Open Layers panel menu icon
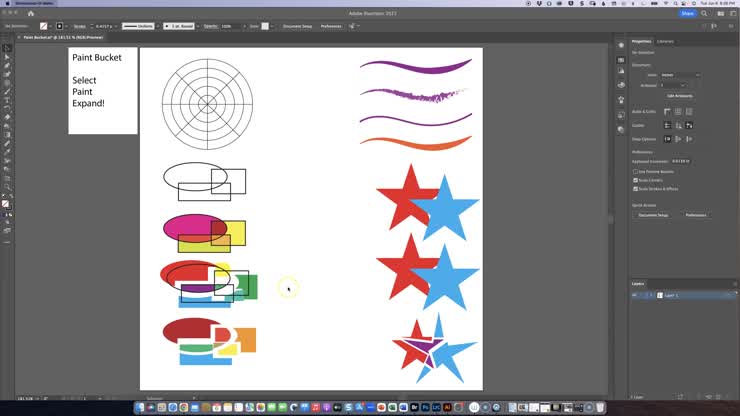The image size is (740, 416). pyautogui.click(x=734, y=284)
